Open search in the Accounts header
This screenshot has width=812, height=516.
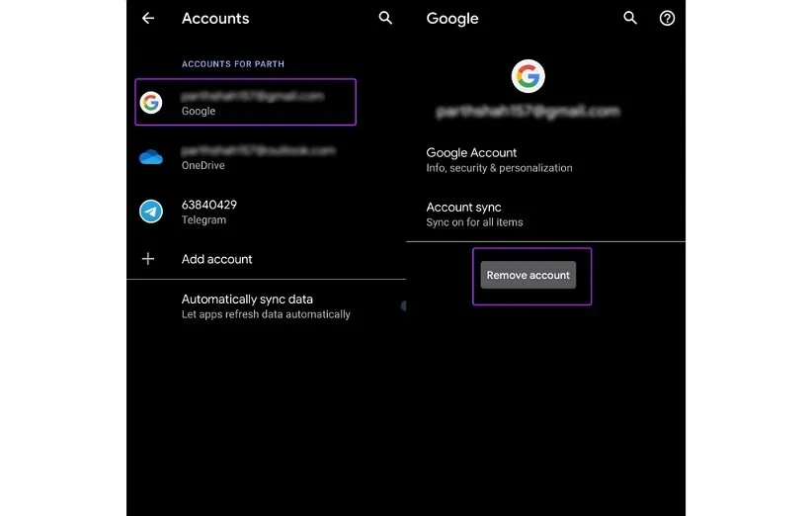click(385, 19)
